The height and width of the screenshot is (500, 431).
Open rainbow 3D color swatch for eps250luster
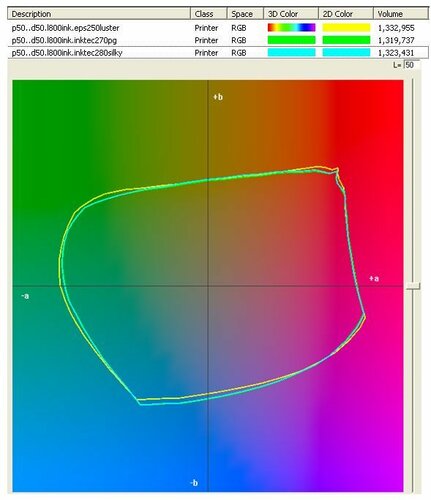pos(291,28)
